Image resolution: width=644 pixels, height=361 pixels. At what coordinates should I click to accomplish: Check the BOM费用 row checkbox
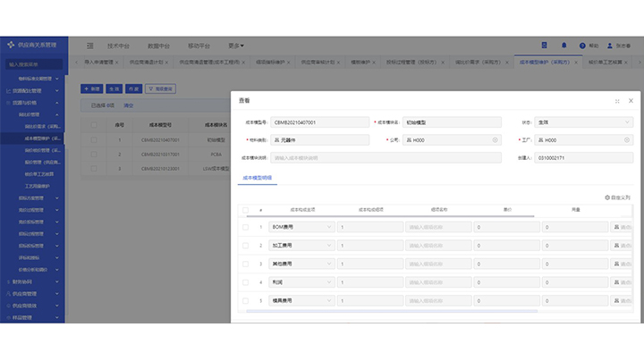246,227
